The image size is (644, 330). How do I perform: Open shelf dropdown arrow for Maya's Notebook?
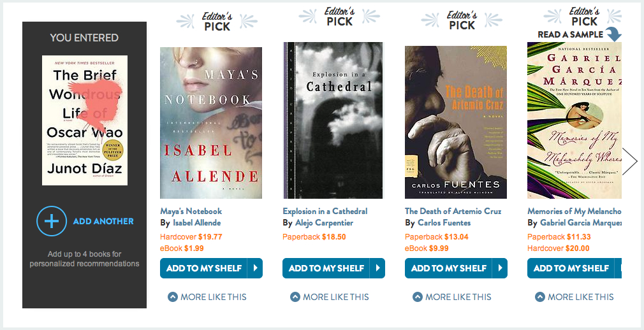click(x=255, y=268)
